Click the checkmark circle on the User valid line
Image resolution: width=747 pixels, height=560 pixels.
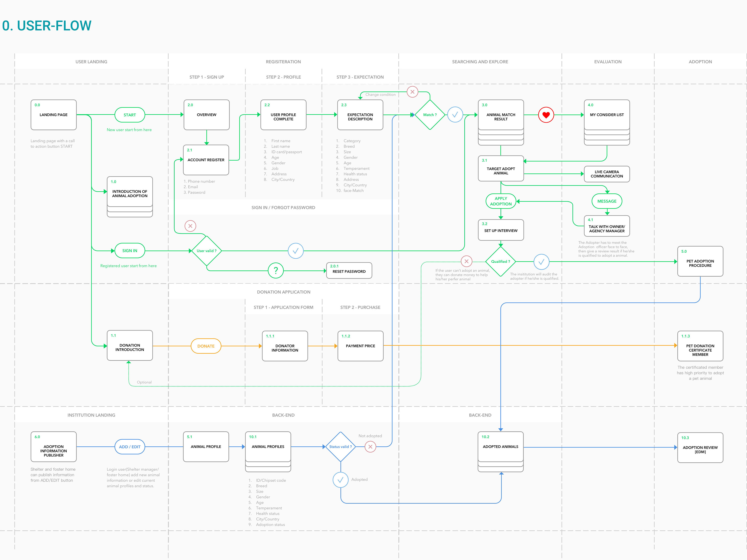point(295,251)
